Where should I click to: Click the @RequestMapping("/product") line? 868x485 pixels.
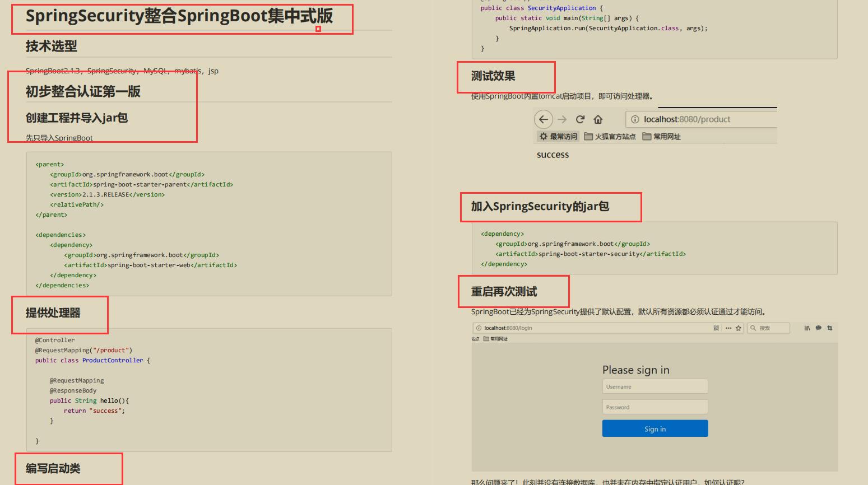click(83, 351)
